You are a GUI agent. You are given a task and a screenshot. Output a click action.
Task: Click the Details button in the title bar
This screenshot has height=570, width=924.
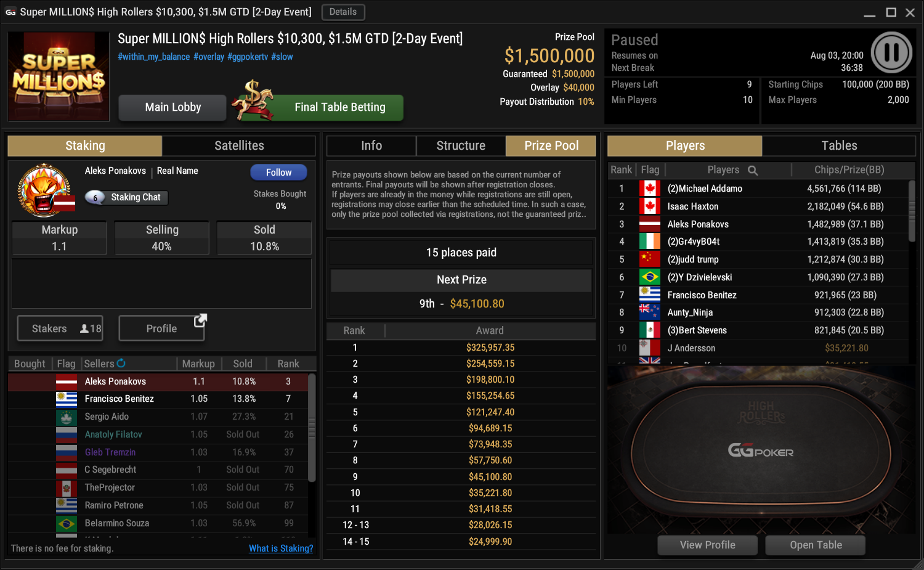(343, 12)
